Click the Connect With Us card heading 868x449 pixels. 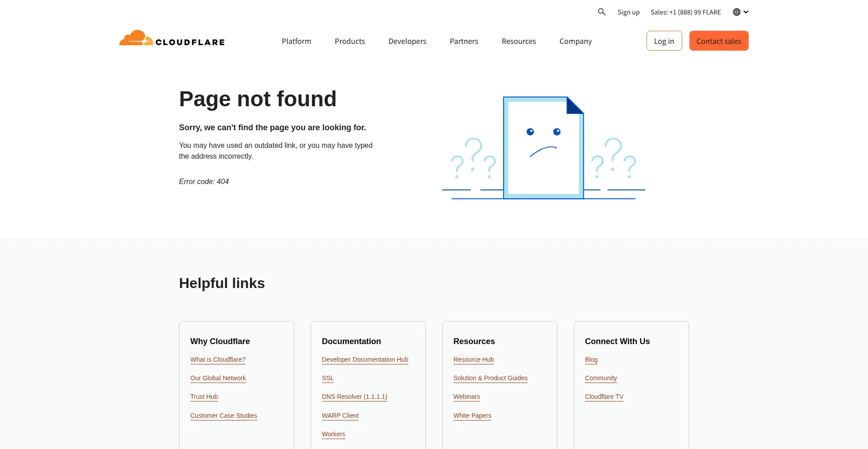[618, 341]
